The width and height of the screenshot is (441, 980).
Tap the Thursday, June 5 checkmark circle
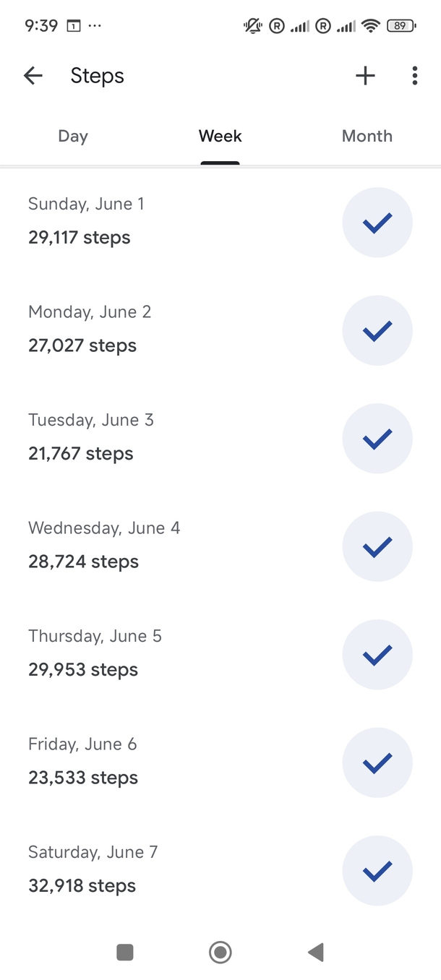tap(377, 655)
